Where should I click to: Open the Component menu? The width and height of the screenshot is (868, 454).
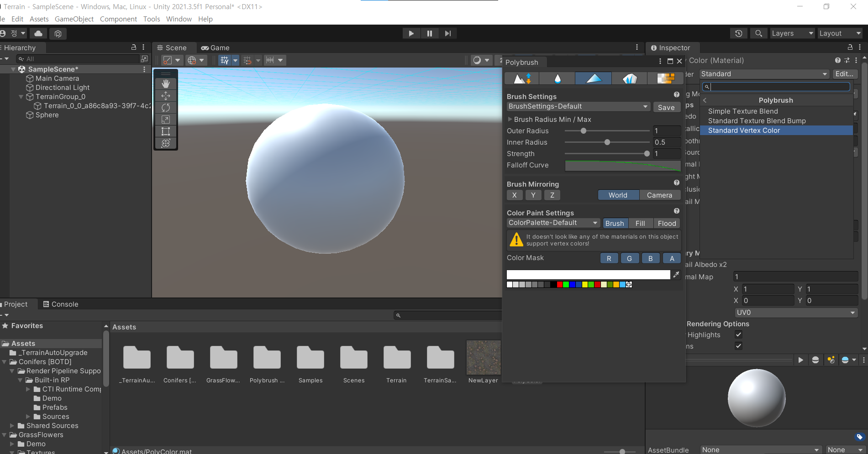pos(118,19)
